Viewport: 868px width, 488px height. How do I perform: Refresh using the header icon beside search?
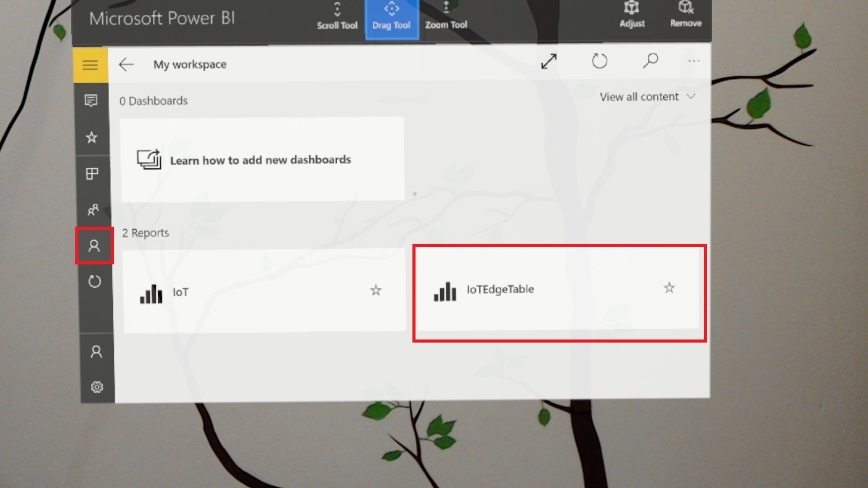point(600,61)
